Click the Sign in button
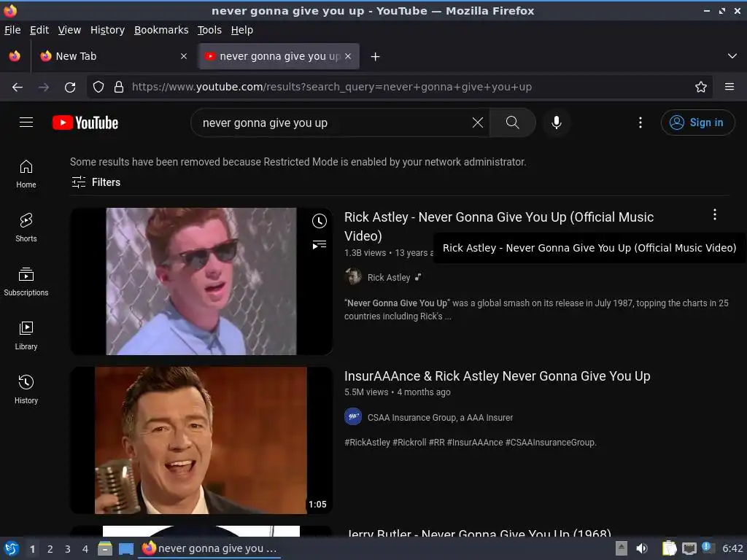 [x=697, y=122]
